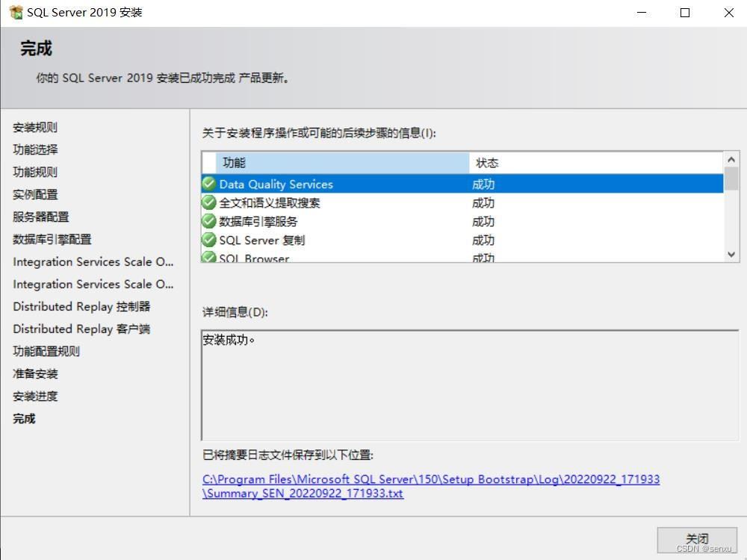This screenshot has height=560, width=747.
Task: Select the SQL Browser row
Action: click(x=462, y=256)
